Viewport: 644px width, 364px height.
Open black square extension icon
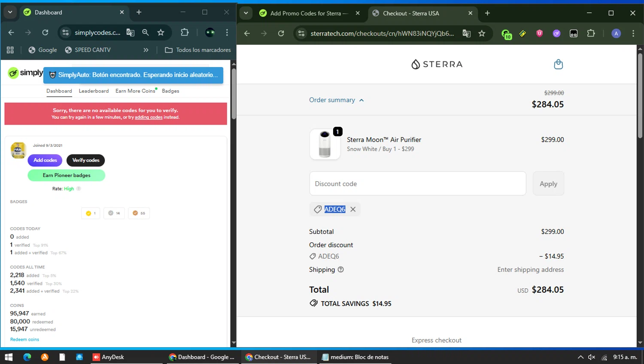coord(574,33)
